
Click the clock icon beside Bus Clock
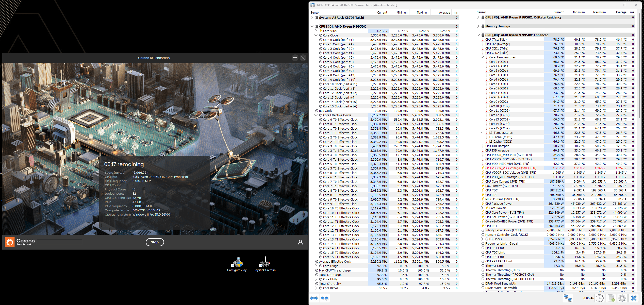point(316,111)
